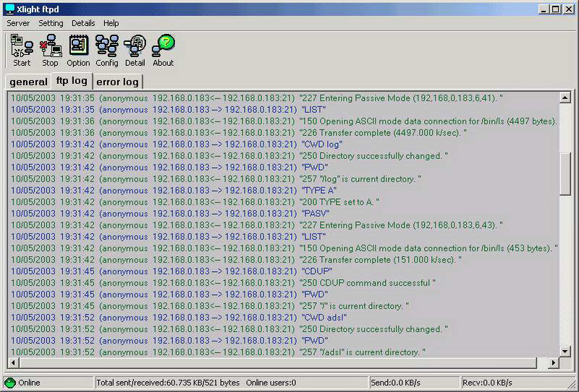This screenshot has width=579, height=392.
Task: Open the Option toolbar icon
Action: click(78, 51)
